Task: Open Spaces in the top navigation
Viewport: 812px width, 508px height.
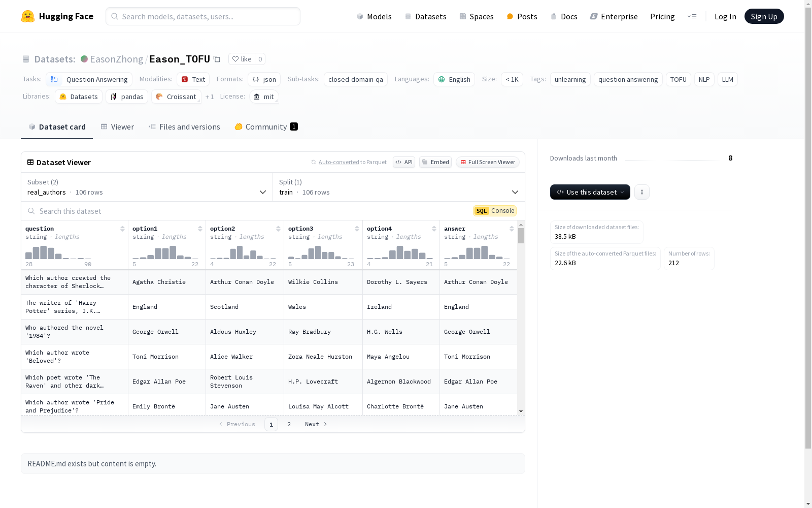Action: [477, 16]
